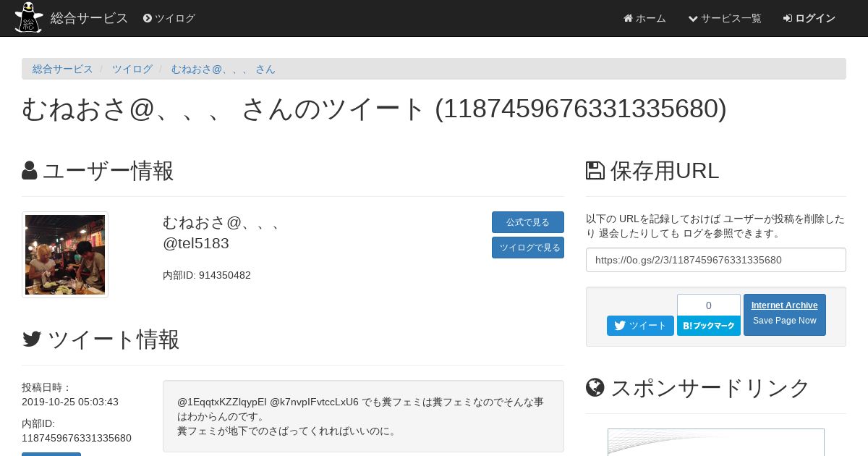Click the B!ブックマーク Hatena button
Viewport: 868px width, 456px height.
709,326
